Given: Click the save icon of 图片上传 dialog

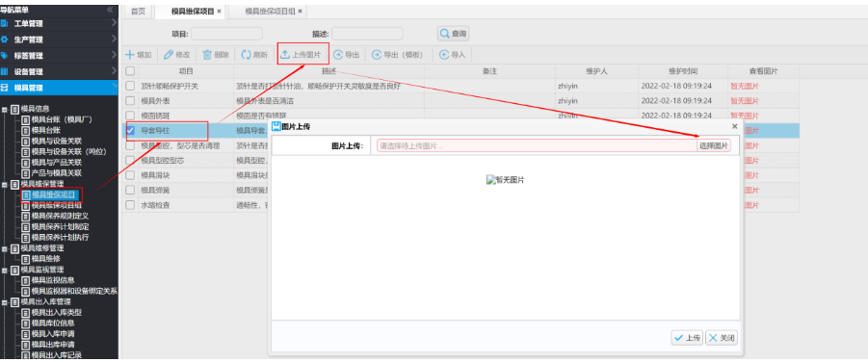Looking at the screenshot, I should [x=276, y=126].
